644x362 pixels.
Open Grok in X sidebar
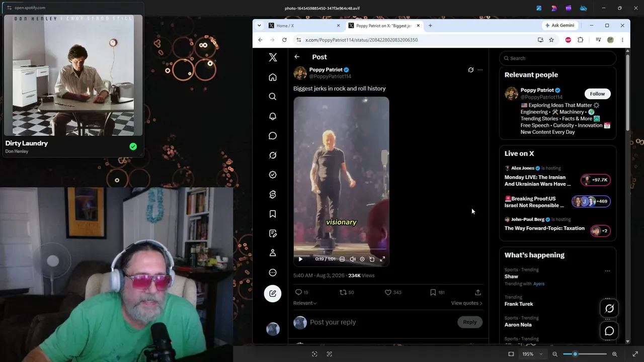point(273,155)
